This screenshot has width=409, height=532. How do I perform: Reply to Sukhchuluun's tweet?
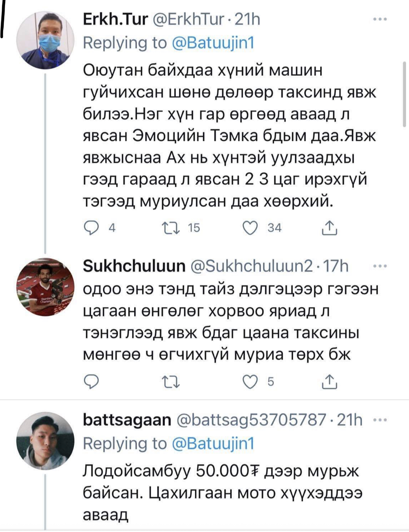[x=90, y=382]
